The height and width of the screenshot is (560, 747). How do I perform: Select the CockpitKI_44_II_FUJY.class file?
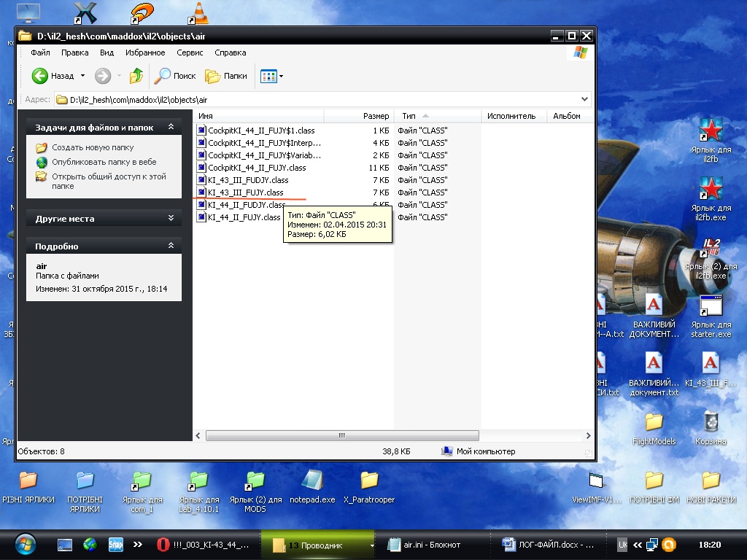point(257,168)
